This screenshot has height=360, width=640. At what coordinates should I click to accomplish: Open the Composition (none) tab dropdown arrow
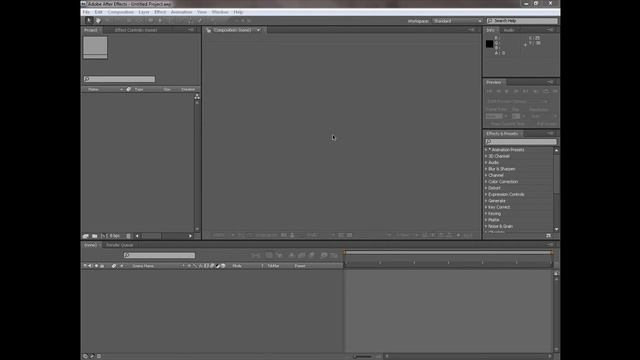coord(258,30)
